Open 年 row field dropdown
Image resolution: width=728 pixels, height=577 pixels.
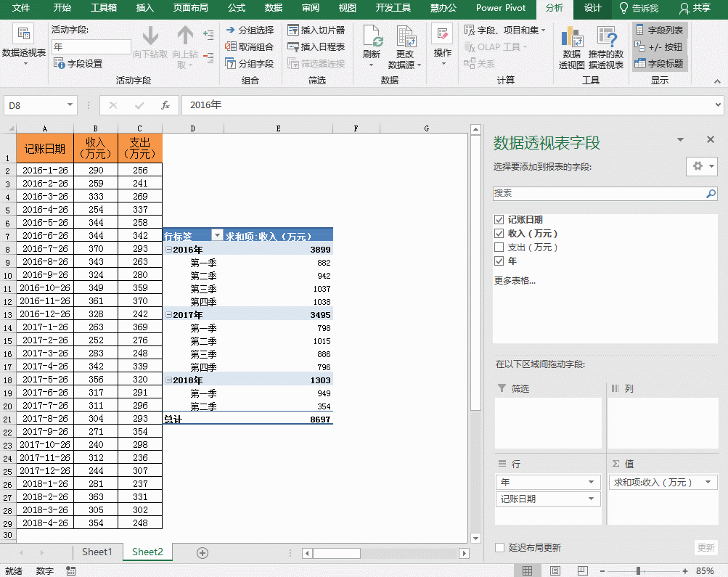(x=591, y=483)
